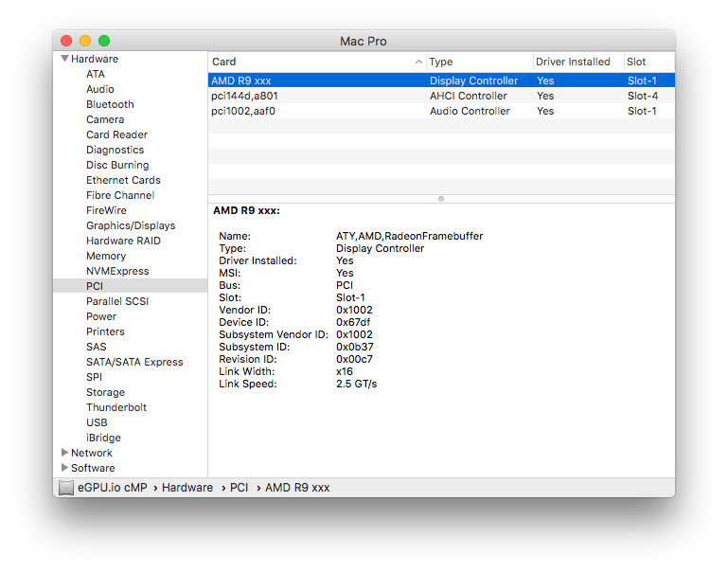Close the Mac Pro window
The height and width of the screenshot is (573, 728).
point(66,41)
